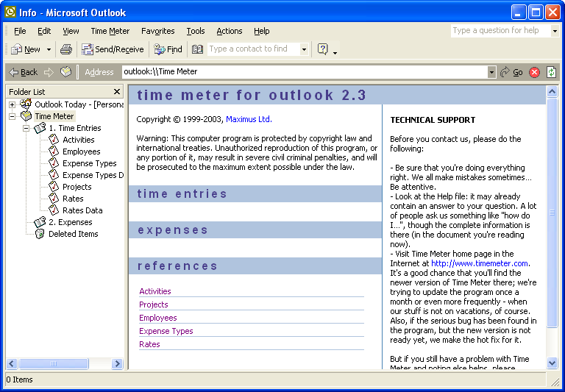Click the contact to find input

254,49
